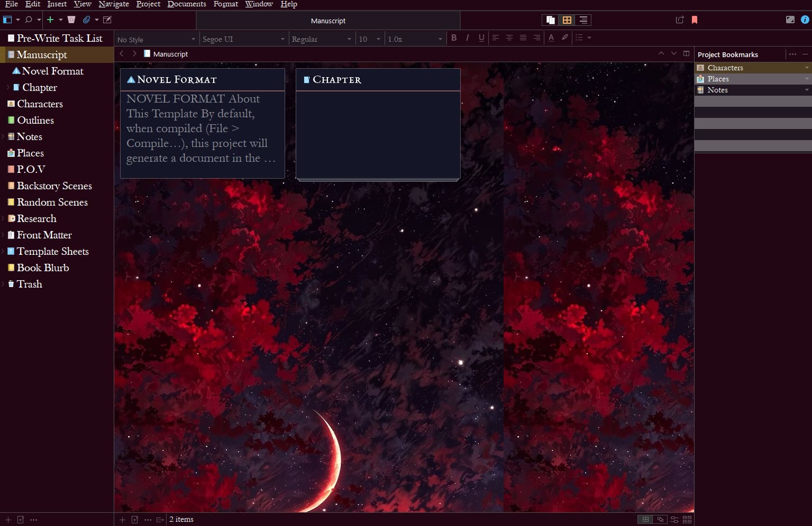This screenshot has height=526, width=812.
Task: Click the Compile share icon
Action: point(680,20)
